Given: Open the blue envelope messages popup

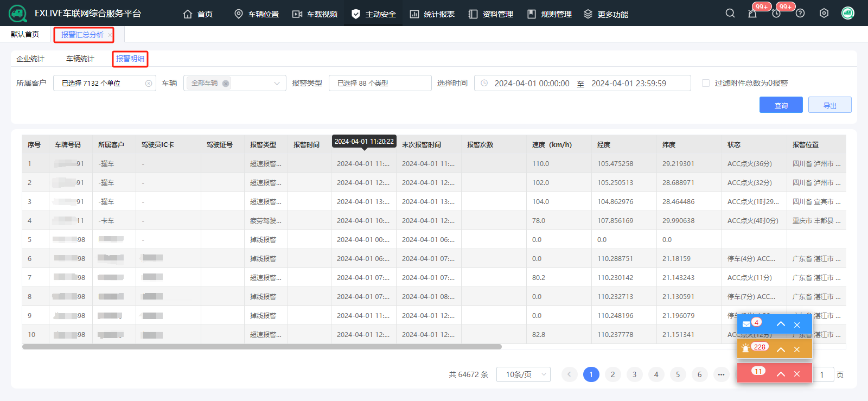Looking at the screenshot, I should point(747,324).
